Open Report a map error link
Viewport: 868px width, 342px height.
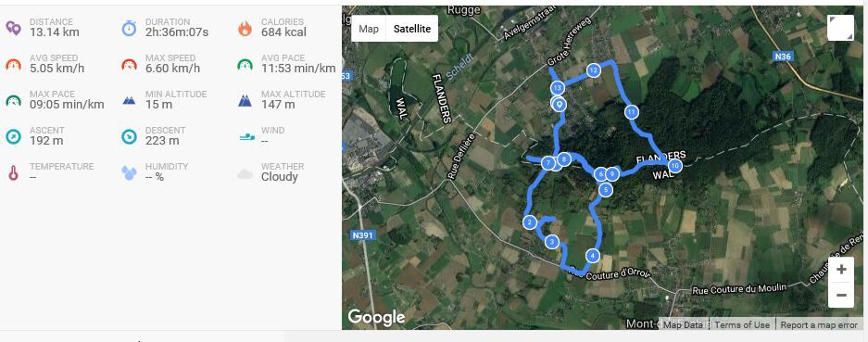[x=819, y=324]
